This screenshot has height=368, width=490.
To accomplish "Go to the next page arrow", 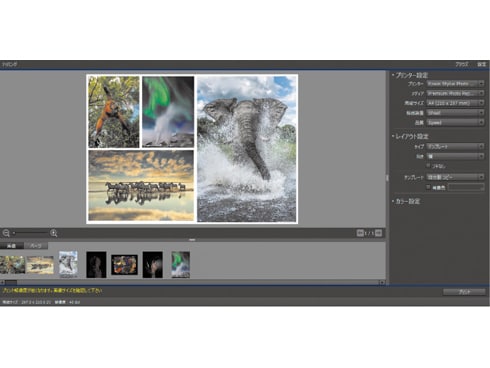I will tap(378, 233).
